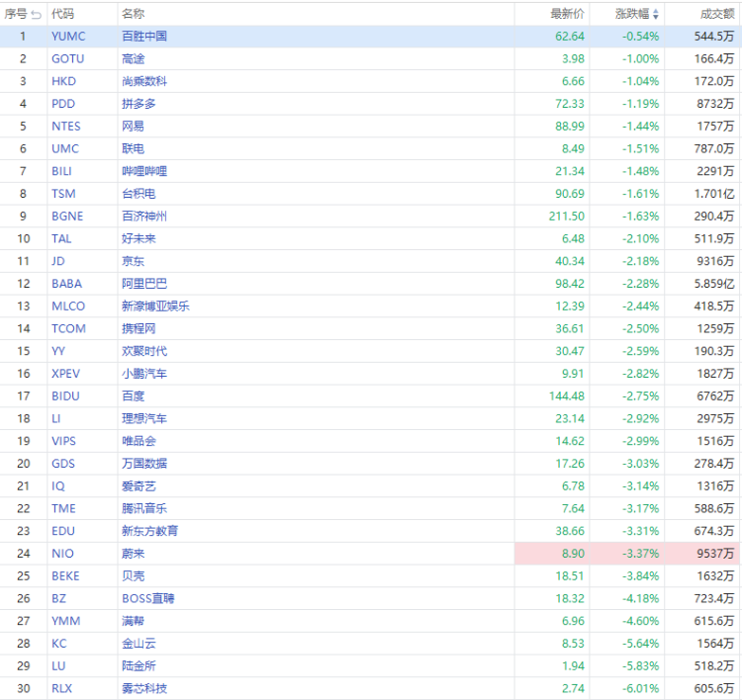Select the BZ stock code
This screenshot has width=742, height=700.
click(58, 598)
